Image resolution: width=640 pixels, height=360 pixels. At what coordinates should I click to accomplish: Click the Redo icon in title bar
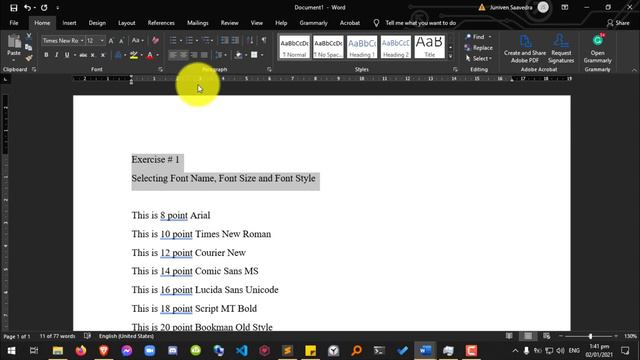click(44, 8)
